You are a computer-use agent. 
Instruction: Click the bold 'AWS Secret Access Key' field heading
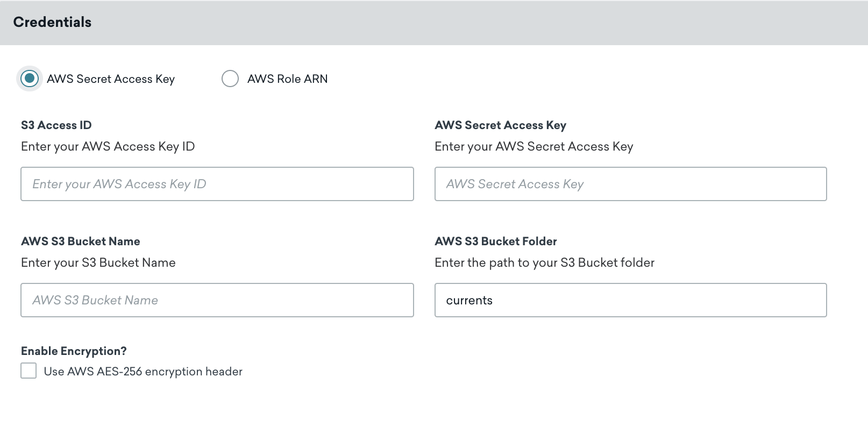coord(500,125)
